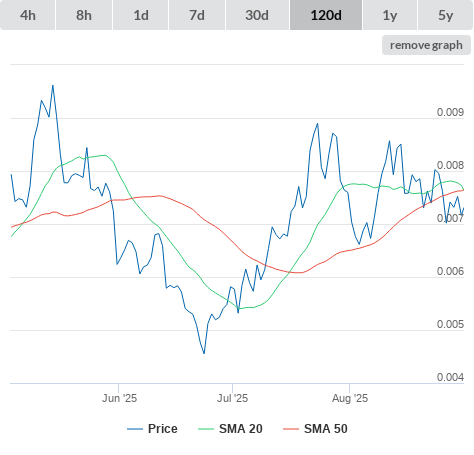Switch to the 8h time range
The image size is (474, 455).
click(84, 15)
